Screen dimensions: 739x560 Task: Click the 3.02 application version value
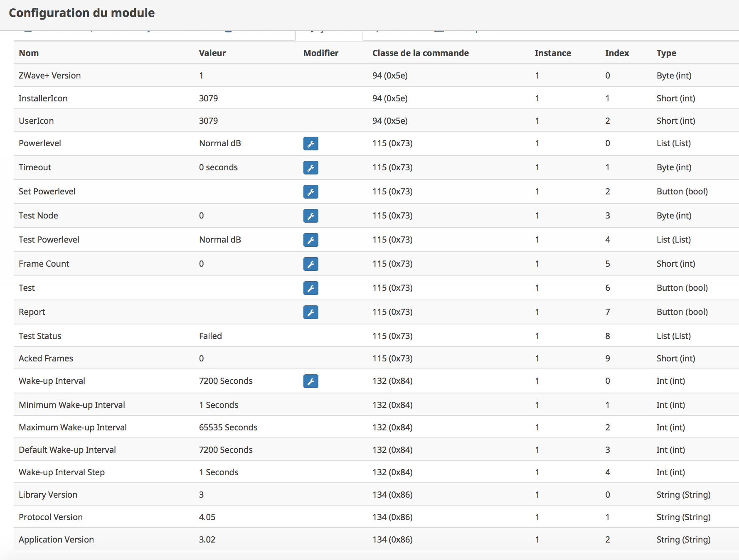pyautogui.click(x=207, y=540)
